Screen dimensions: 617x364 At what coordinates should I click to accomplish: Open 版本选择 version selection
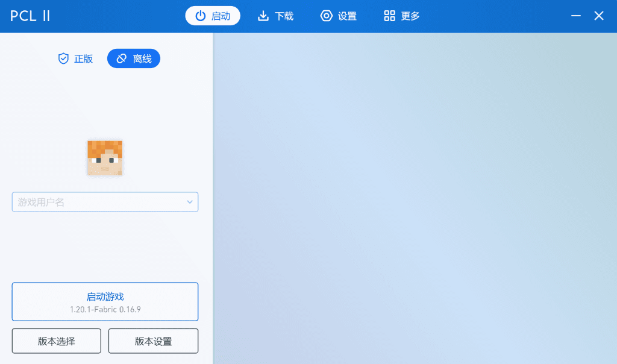[x=56, y=341]
